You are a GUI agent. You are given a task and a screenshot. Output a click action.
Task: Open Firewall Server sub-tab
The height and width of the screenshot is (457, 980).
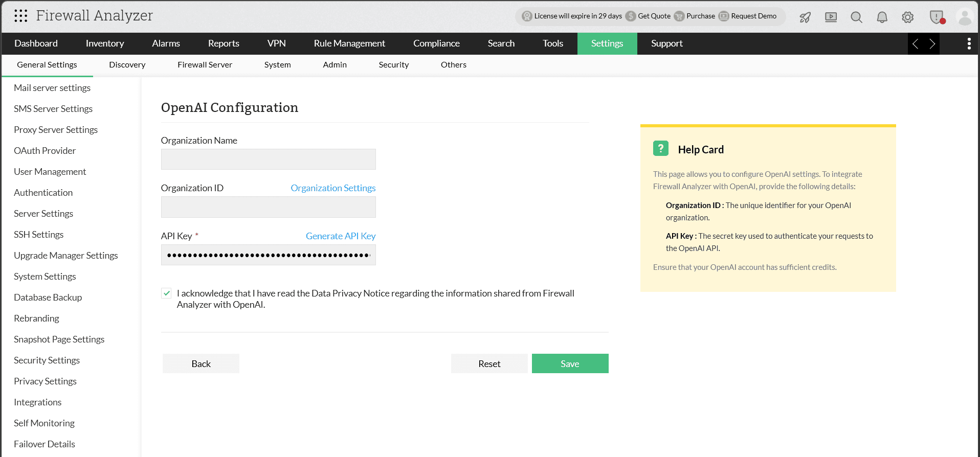point(205,65)
